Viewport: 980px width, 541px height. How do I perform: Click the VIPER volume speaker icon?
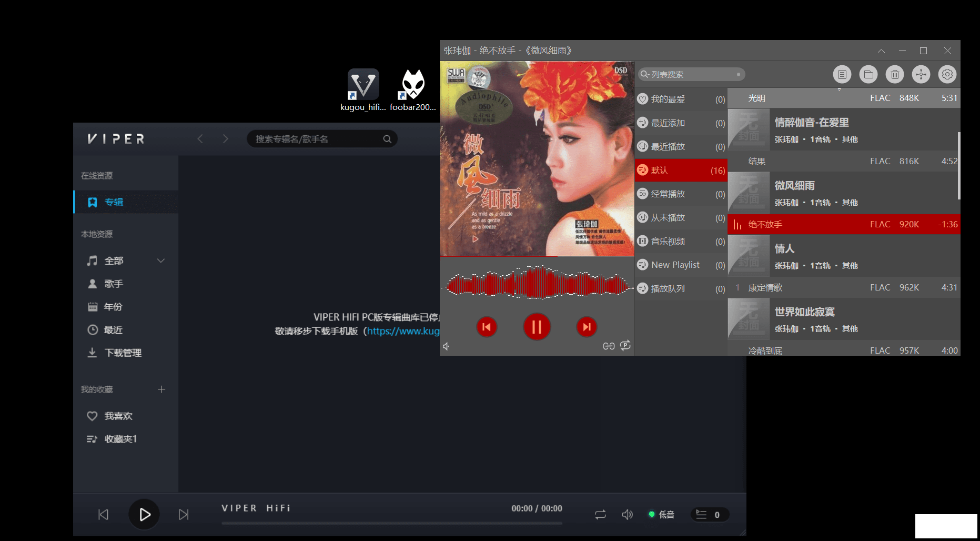pos(627,515)
